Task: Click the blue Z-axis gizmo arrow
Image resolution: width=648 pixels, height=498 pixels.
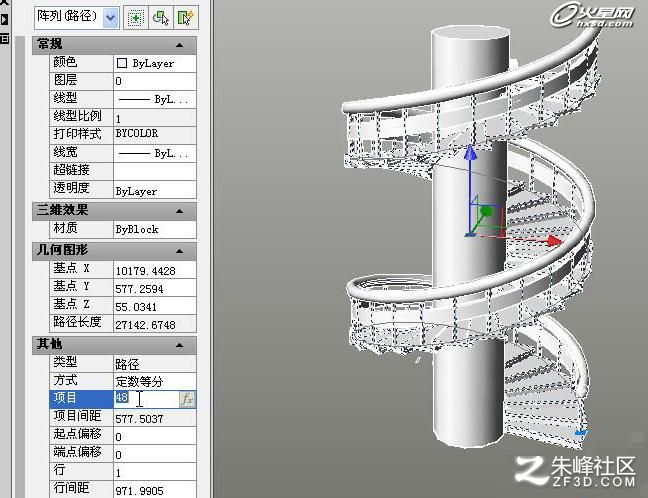Action: click(470, 152)
